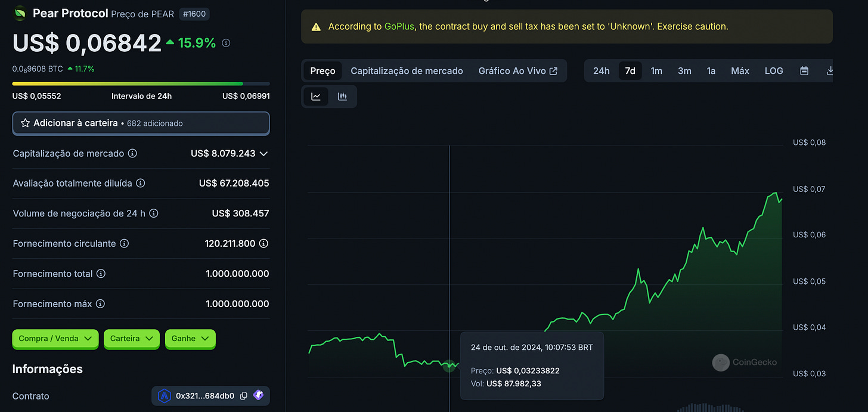The image size is (868, 412).
Task: Toggle LOG scale on the chart
Action: 774,71
